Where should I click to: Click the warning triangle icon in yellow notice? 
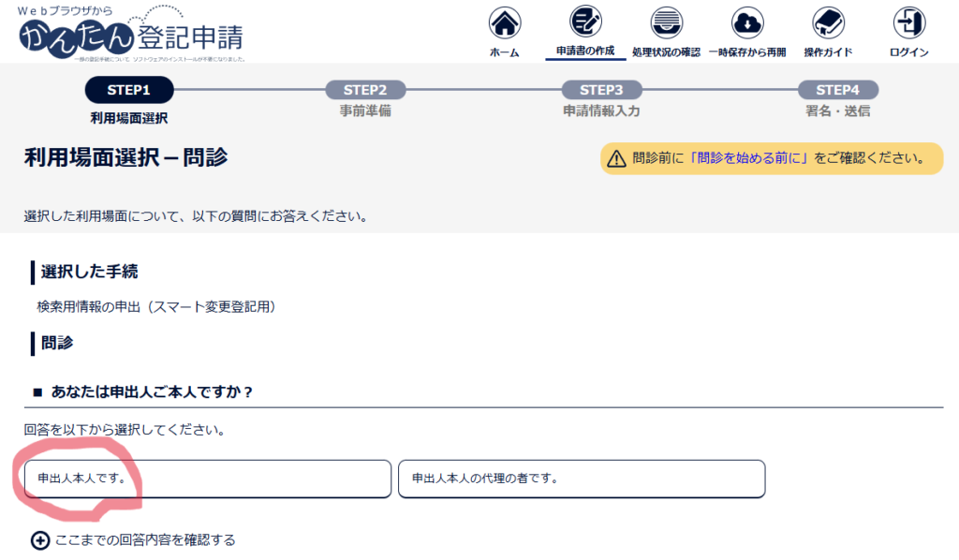pos(616,158)
